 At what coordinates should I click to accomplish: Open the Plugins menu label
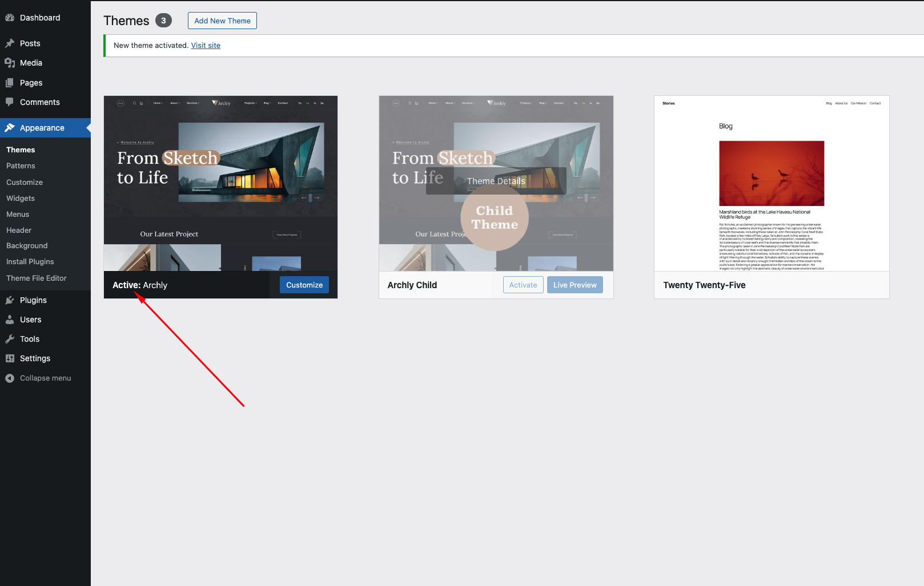(x=33, y=300)
